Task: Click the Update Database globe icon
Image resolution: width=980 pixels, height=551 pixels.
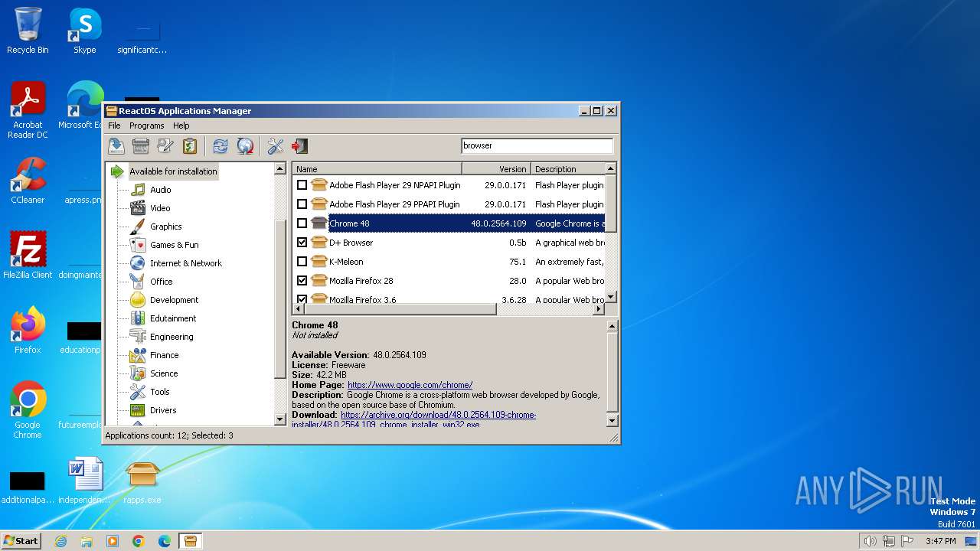Action: pyautogui.click(x=245, y=146)
